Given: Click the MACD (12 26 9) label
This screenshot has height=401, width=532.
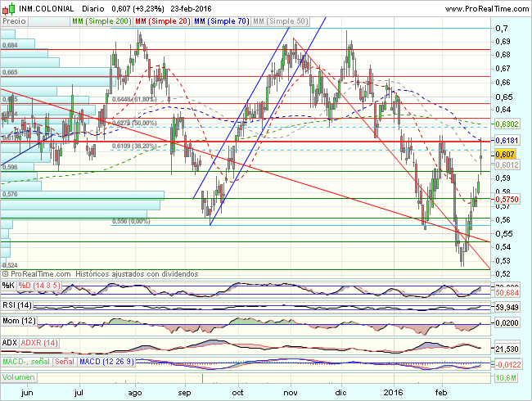Looking at the screenshot, I should 106,362.
